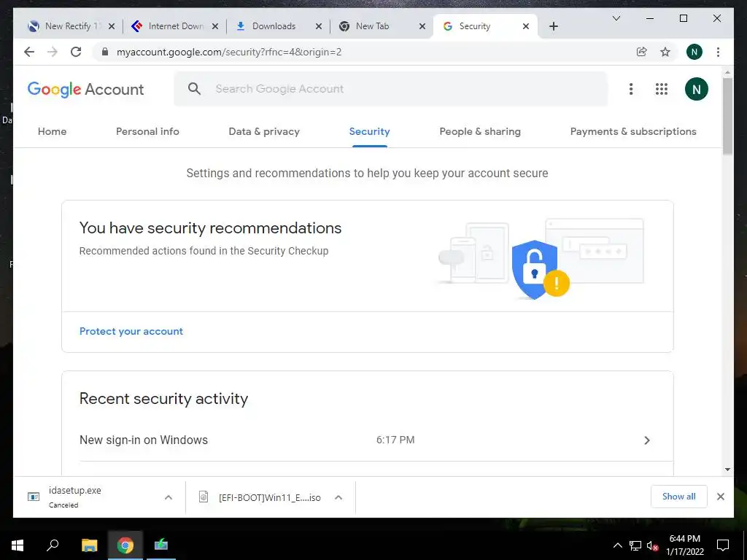Click the 6:17 PM sign-in time
Screen dimensions: 747x560
pyautogui.click(x=395, y=440)
